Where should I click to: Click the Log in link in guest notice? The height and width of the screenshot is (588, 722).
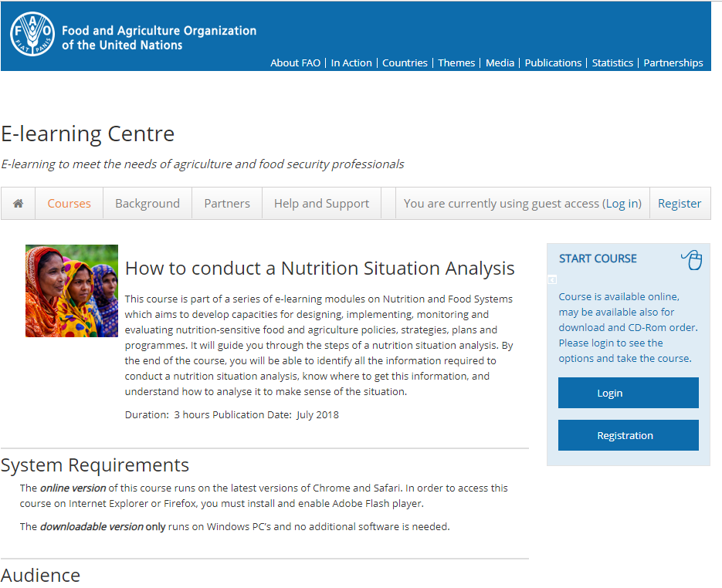[622, 204]
